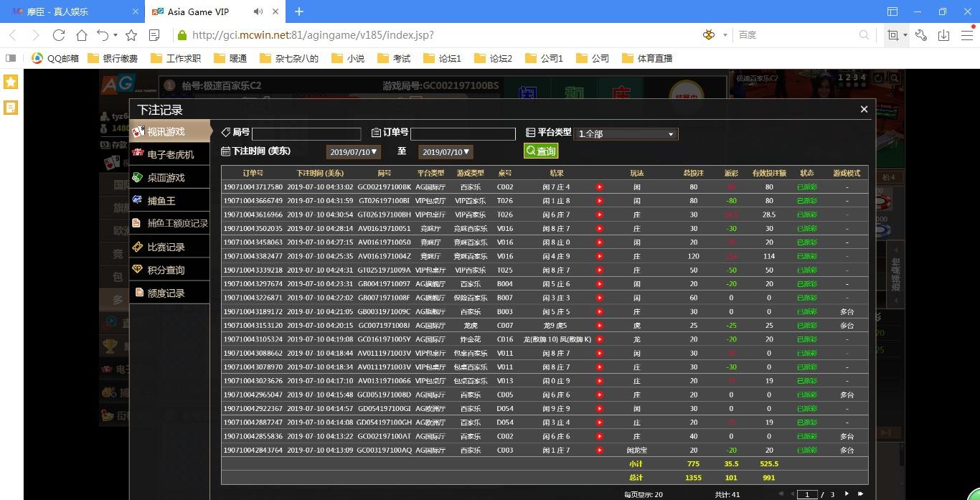This screenshot has width=980, height=500.
Task: Play video replay for order 190710043226871
Action: coord(599,298)
